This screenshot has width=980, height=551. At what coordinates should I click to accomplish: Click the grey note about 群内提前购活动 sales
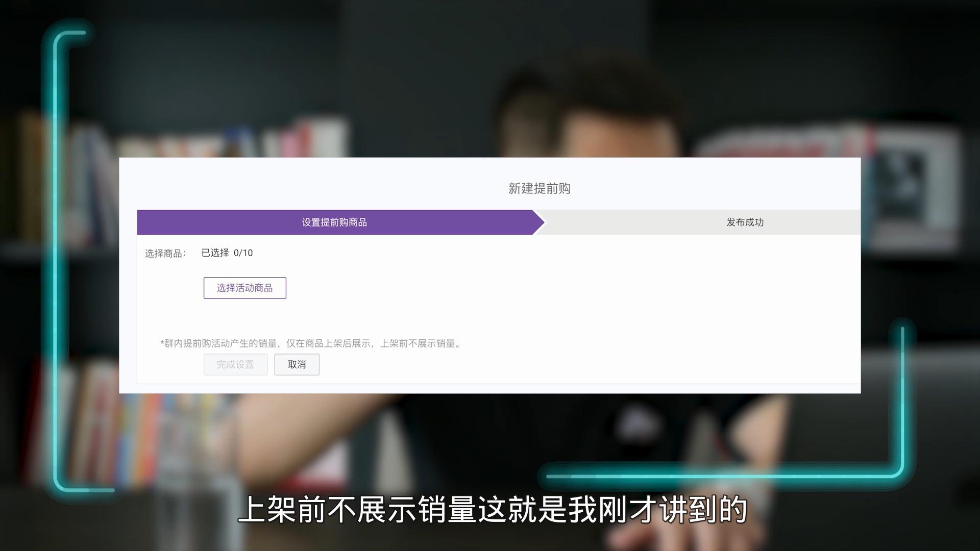pyautogui.click(x=312, y=344)
